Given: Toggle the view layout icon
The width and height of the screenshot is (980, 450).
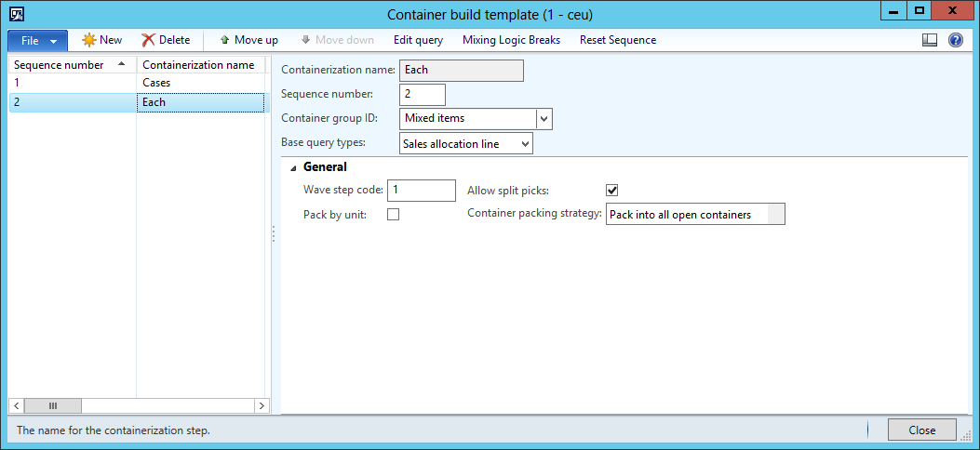Looking at the screenshot, I should tap(930, 40).
